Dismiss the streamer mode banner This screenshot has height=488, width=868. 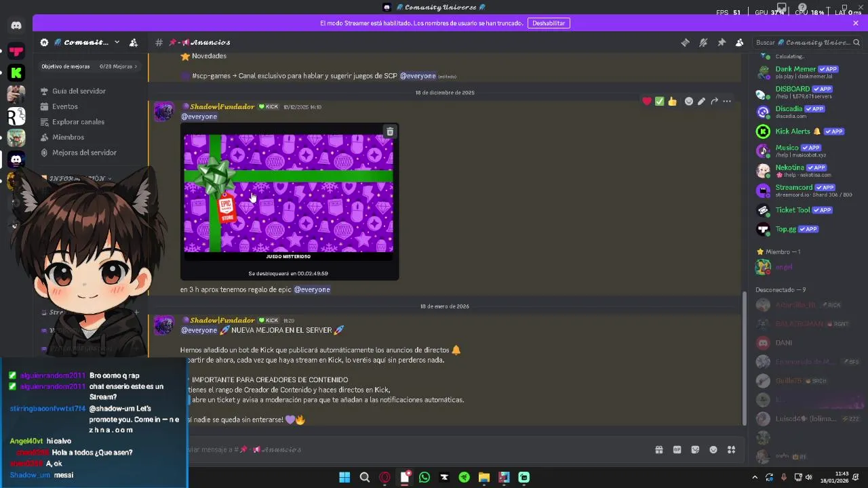pos(856,23)
